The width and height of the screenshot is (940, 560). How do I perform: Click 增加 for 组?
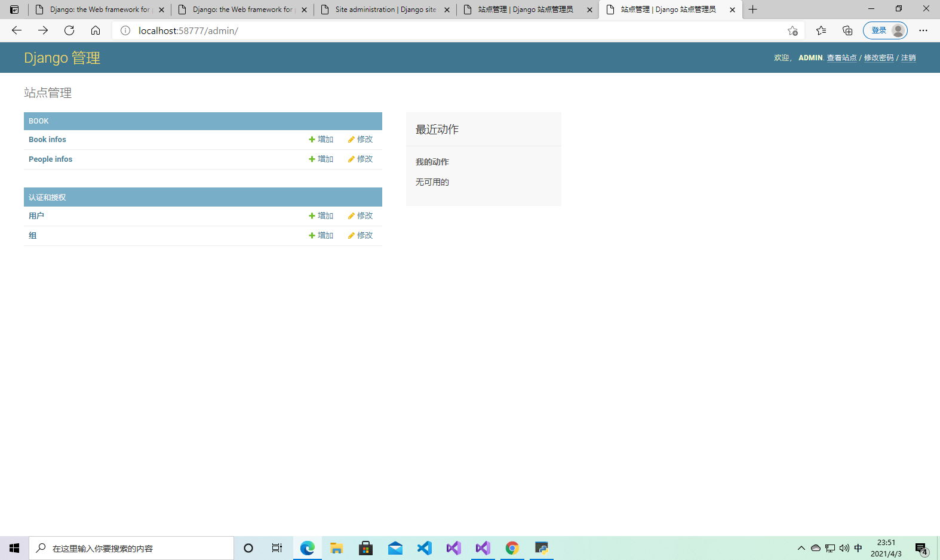click(x=321, y=236)
